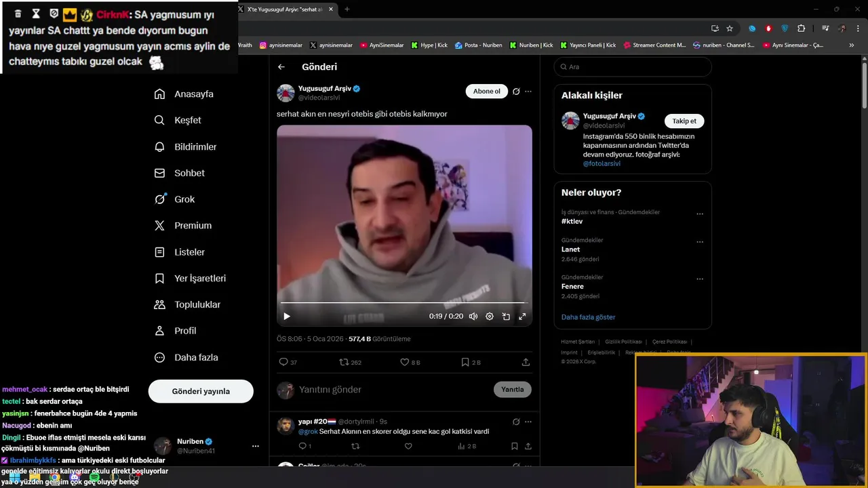Open the Fenere trend

(x=572, y=287)
